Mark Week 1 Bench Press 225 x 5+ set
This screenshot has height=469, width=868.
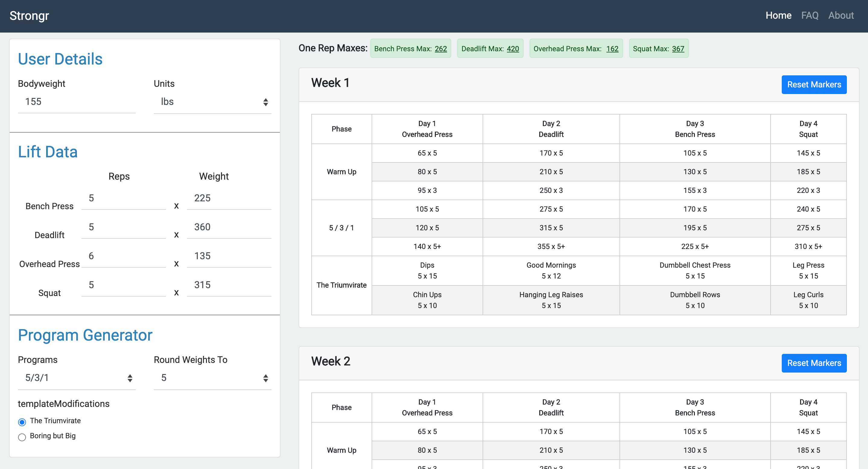[695, 247]
